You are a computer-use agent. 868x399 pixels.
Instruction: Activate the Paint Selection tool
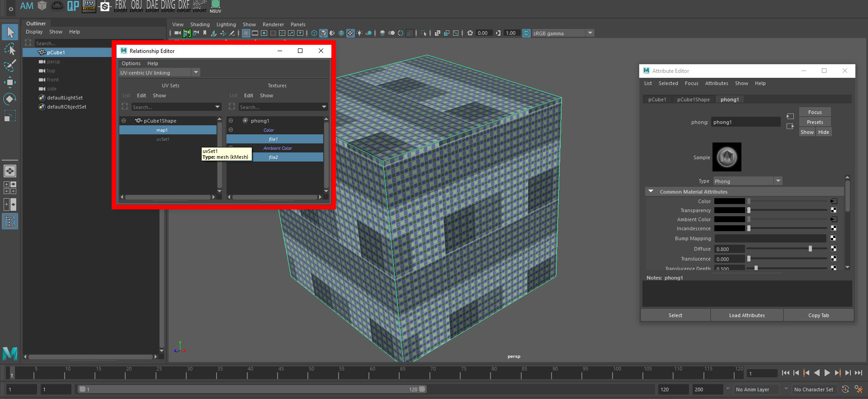tap(10, 66)
